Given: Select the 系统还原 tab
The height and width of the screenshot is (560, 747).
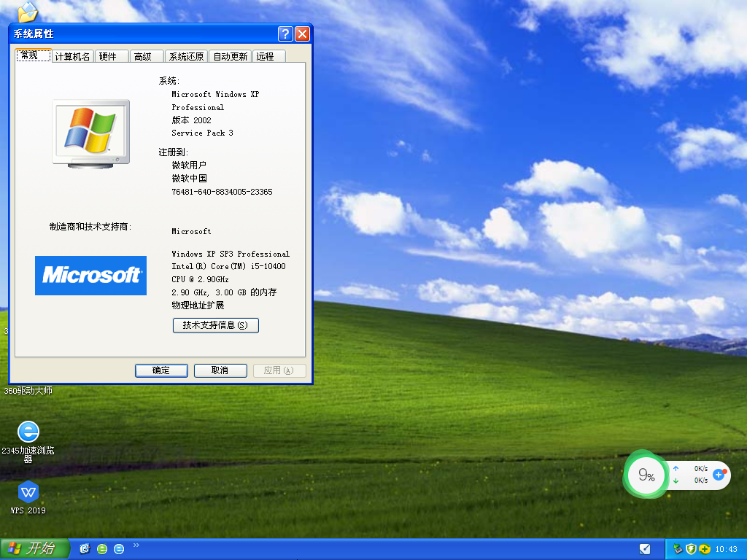Looking at the screenshot, I should (x=186, y=55).
